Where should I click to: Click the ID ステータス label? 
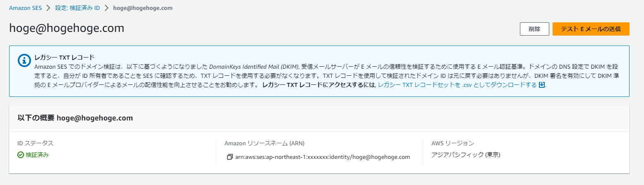(36, 143)
